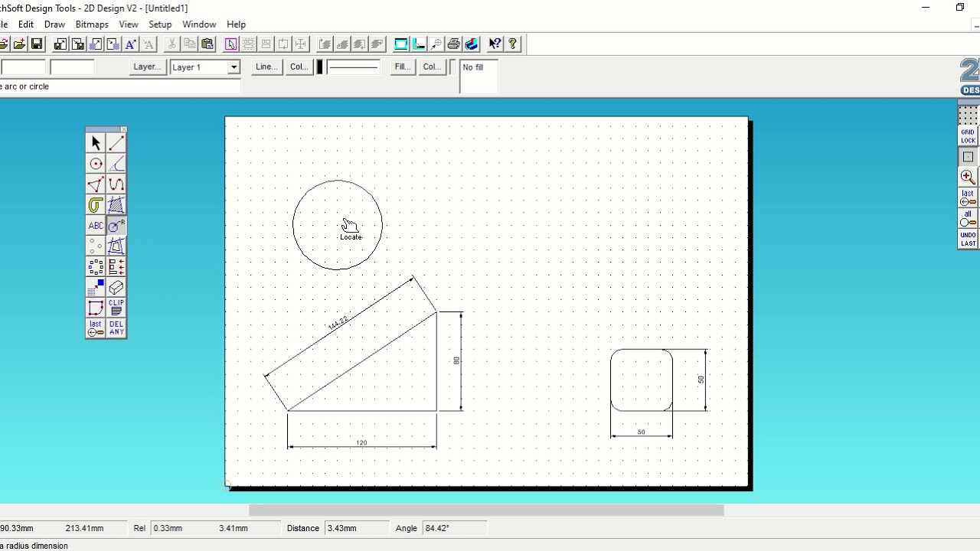This screenshot has width=980, height=551.
Task: Pick the hatched area fill tool
Action: [x=116, y=205]
